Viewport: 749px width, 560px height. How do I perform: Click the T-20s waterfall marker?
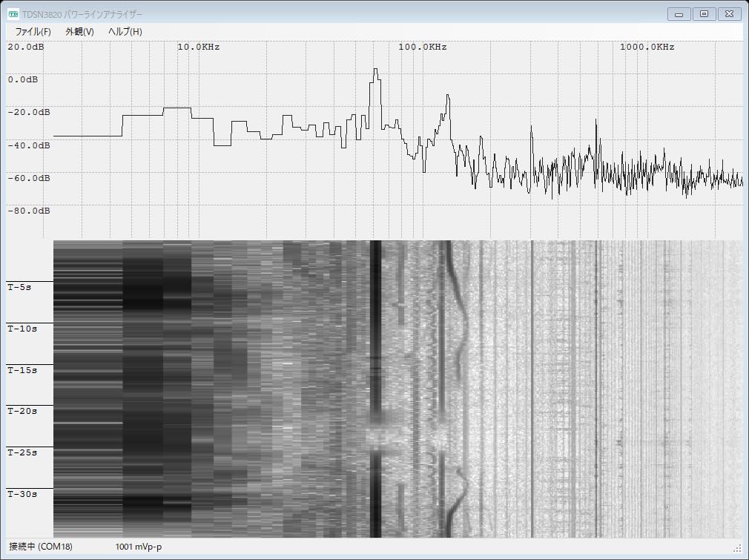click(x=22, y=411)
